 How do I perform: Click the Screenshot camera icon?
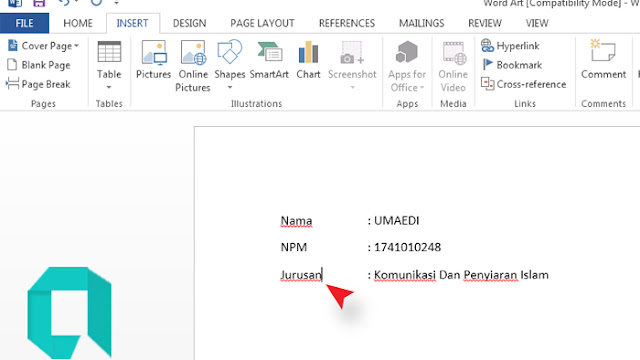[351, 53]
